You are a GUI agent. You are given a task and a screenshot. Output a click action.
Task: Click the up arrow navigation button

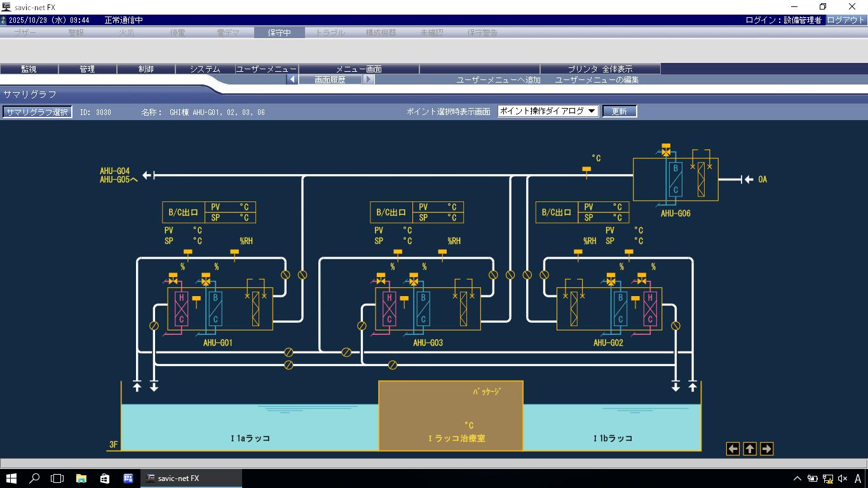click(750, 449)
